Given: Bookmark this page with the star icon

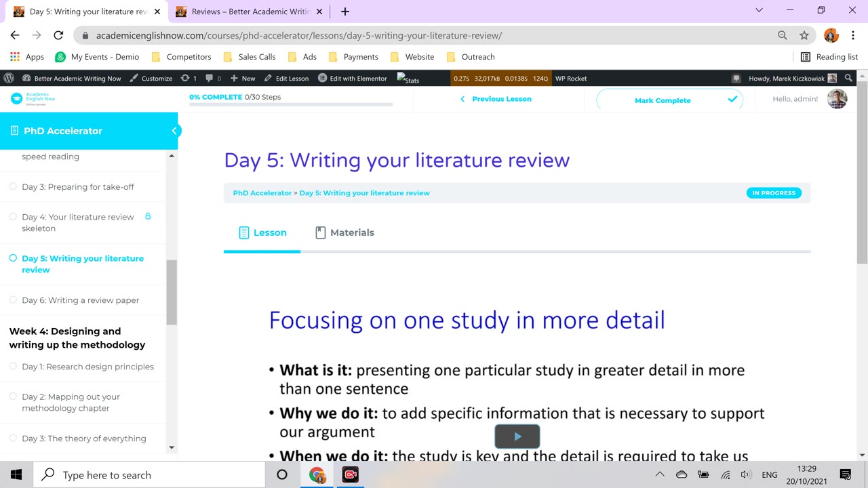Looking at the screenshot, I should click(804, 35).
